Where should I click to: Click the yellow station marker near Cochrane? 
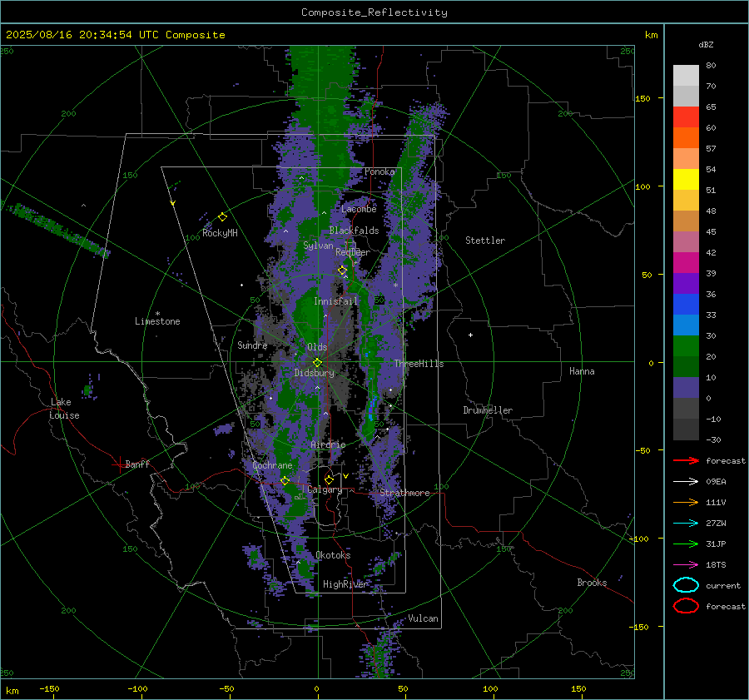tap(285, 480)
